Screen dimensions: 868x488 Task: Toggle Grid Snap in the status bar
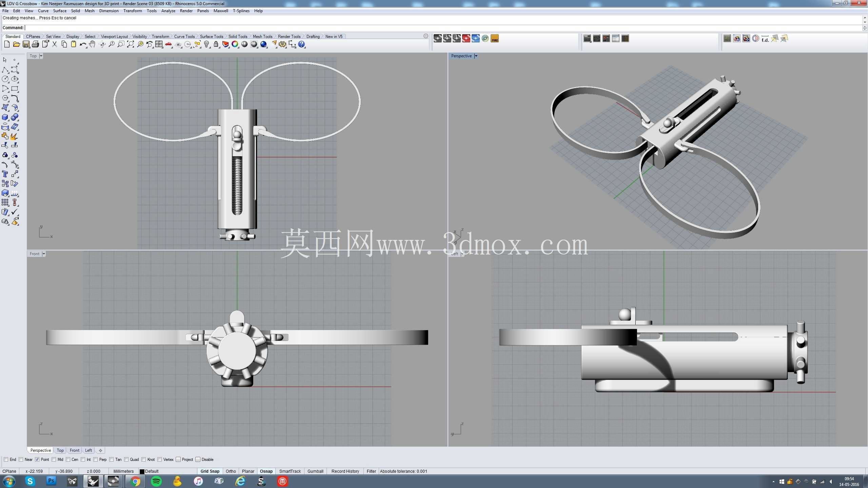(210, 471)
